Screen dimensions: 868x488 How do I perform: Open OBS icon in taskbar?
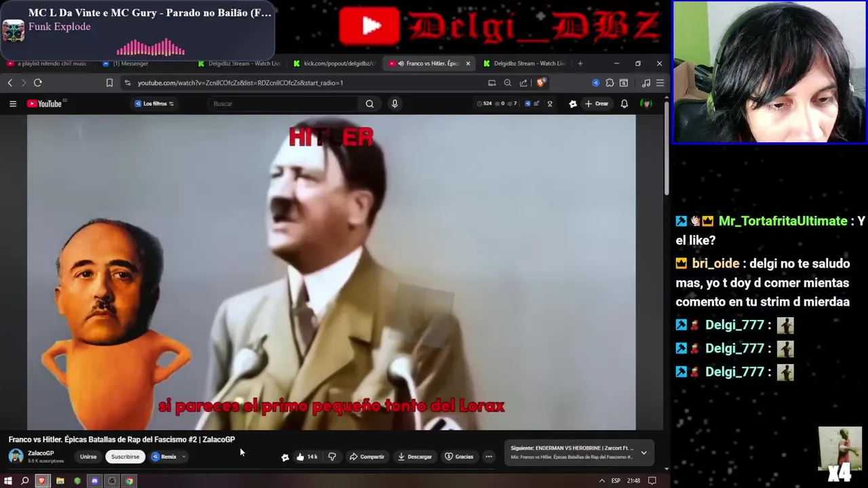[112, 481]
